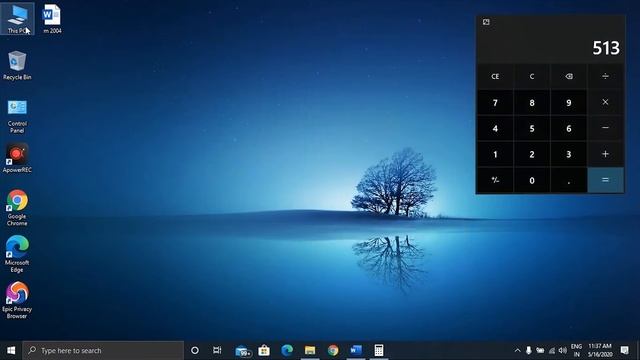This screenshot has height=360, width=640.
Task: Click digit 0 on the calculator keypad
Action: click(532, 180)
